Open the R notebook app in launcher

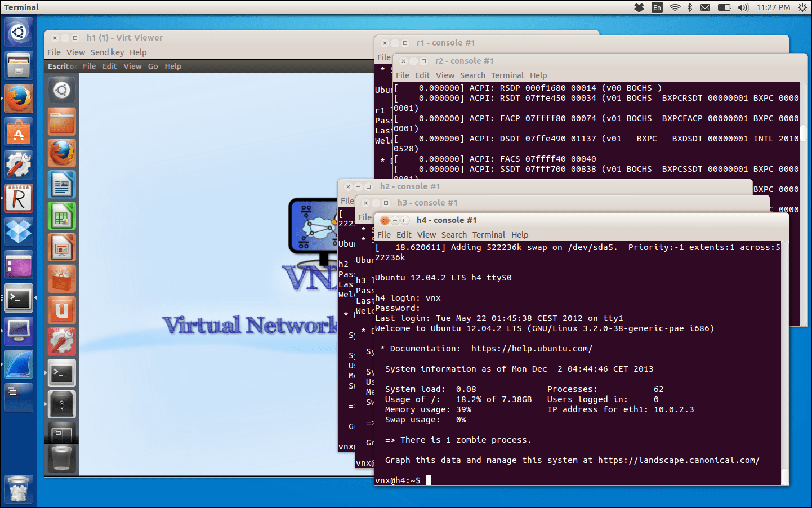pos(19,198)
